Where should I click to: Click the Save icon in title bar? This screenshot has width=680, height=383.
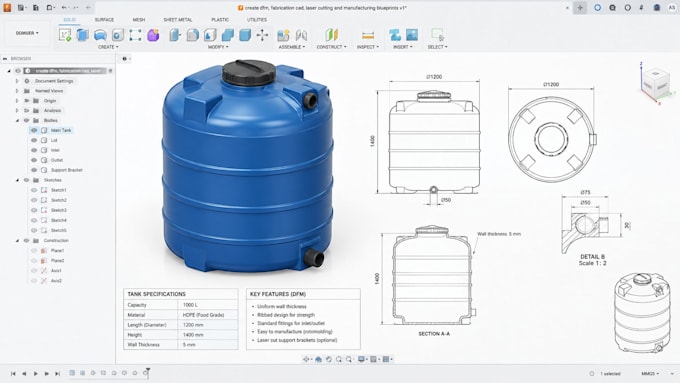[x=36, y=8]
